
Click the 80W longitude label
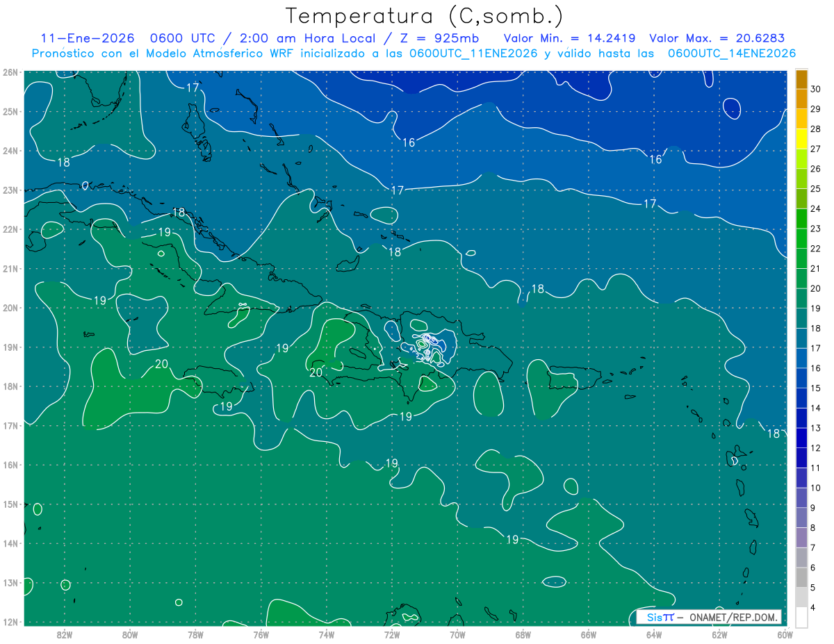130,634
